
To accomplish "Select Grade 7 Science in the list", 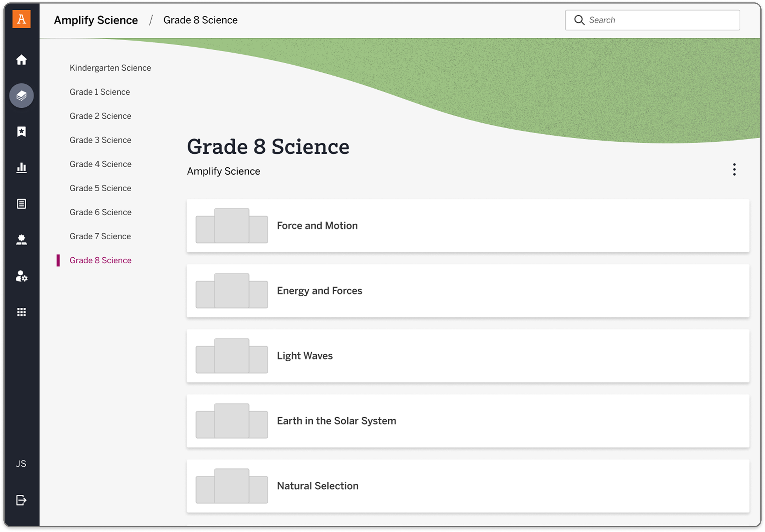I will click(100, 236).
